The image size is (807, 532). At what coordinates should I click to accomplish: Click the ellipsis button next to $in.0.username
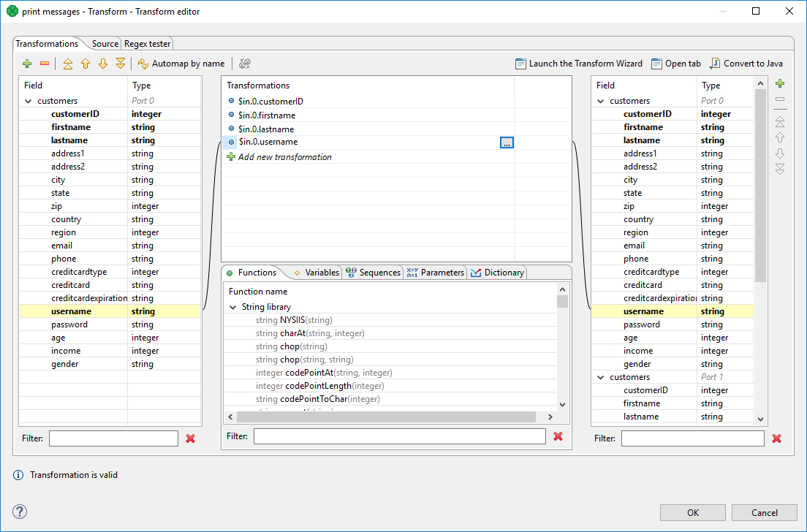click(507, 142)
